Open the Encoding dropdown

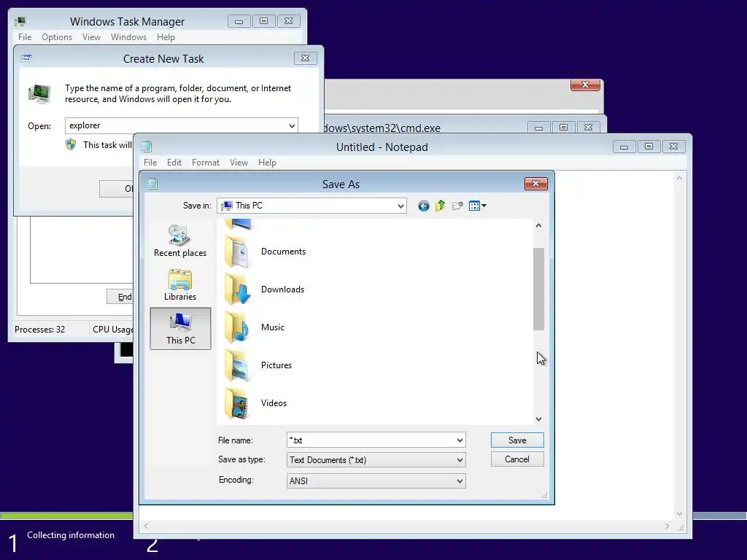[x=460, y=481]
